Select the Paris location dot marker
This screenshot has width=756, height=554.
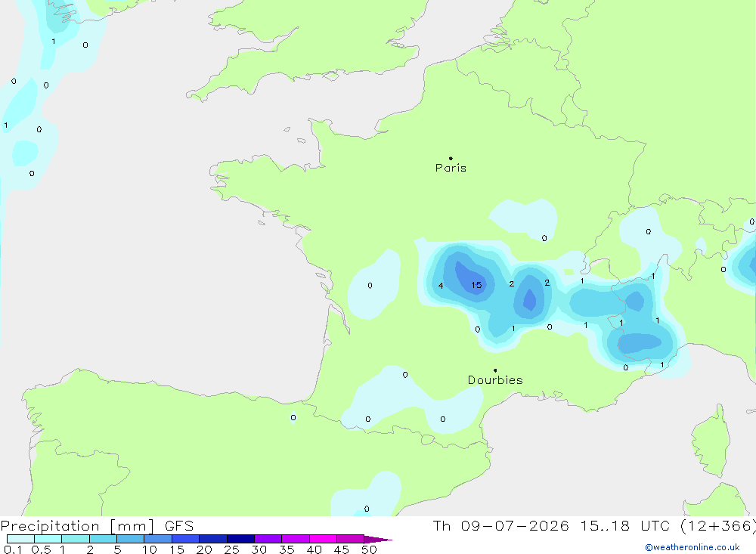pyautogui.click(x=451, y=158)
